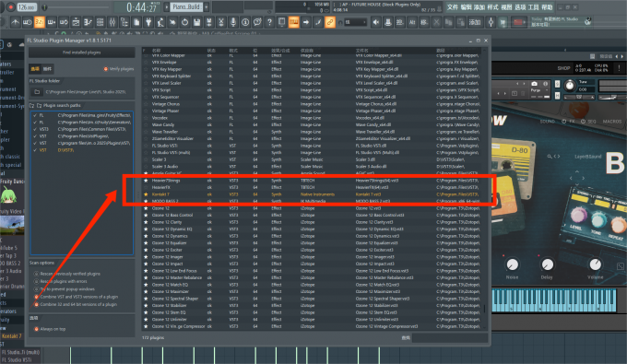Screen dimensions: 627x364
Task: Click the first plugin search paths folder icon
Action: coord(32,105)
